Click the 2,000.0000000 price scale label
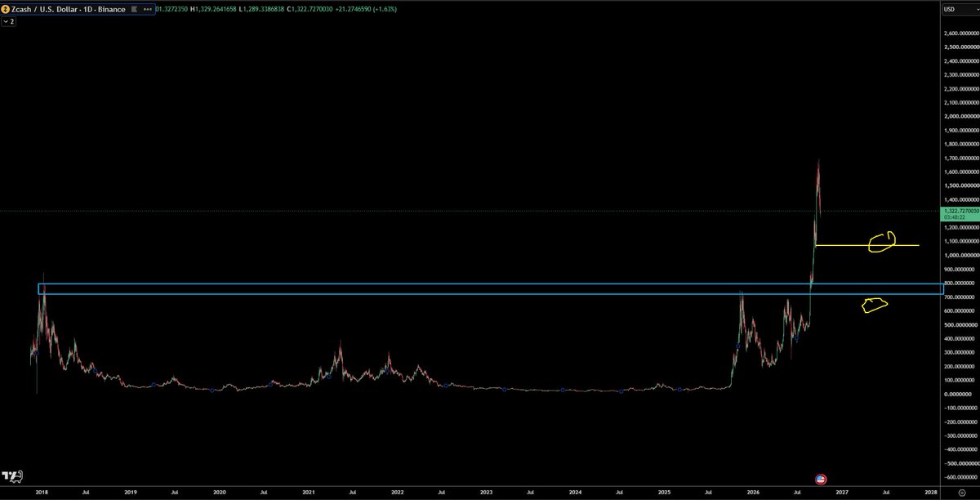The image size is (980, 500). (960, 117)
